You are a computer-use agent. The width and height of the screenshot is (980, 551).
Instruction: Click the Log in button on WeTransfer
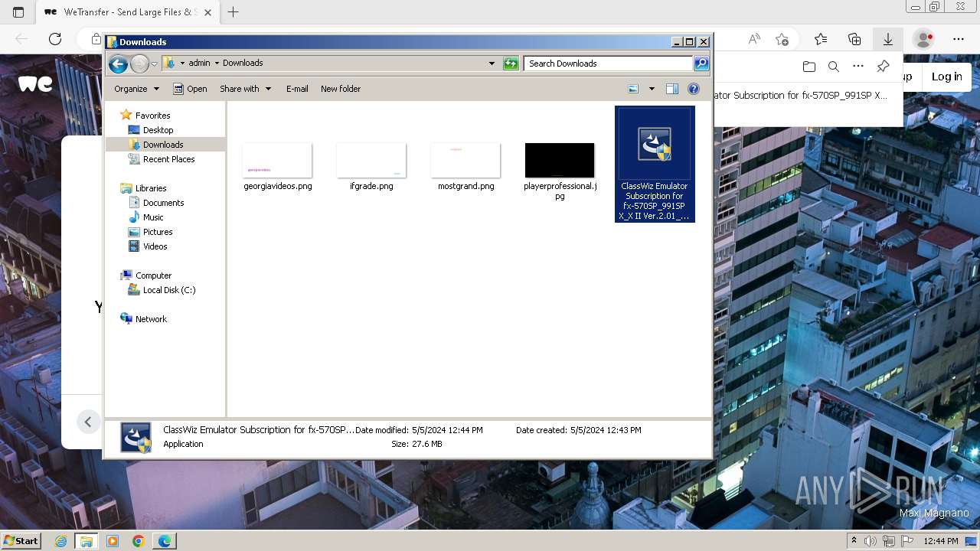tap(946, 77)
